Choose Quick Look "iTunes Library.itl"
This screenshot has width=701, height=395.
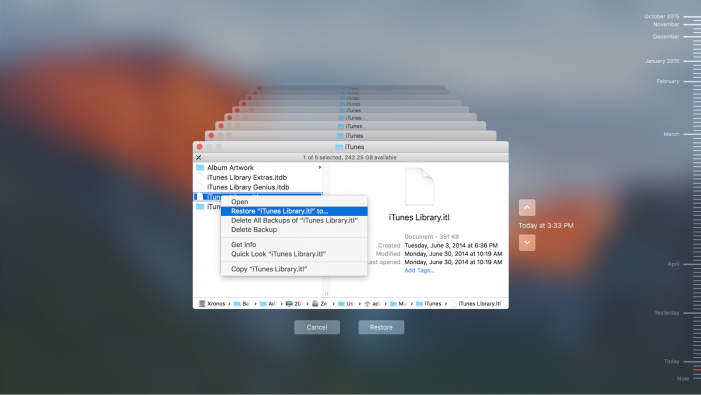[294, 254]
